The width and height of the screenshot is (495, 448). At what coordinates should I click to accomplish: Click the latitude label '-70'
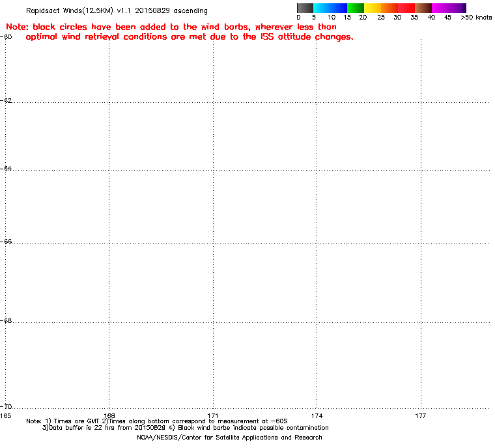click(6, 406)
